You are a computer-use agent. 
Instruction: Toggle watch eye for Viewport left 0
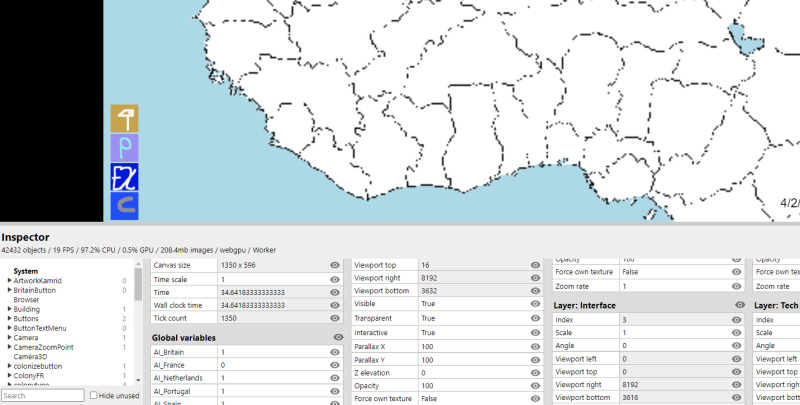(736, 359)
